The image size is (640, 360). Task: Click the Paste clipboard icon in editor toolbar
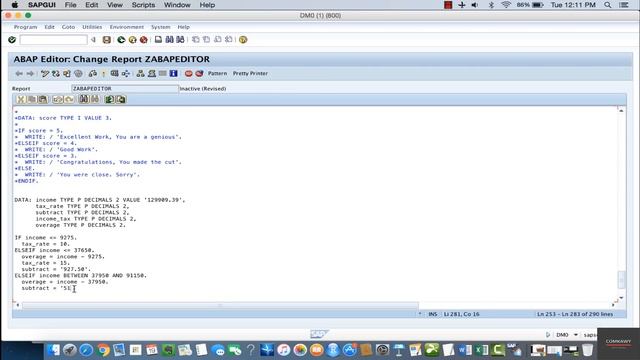coord(42,99)
